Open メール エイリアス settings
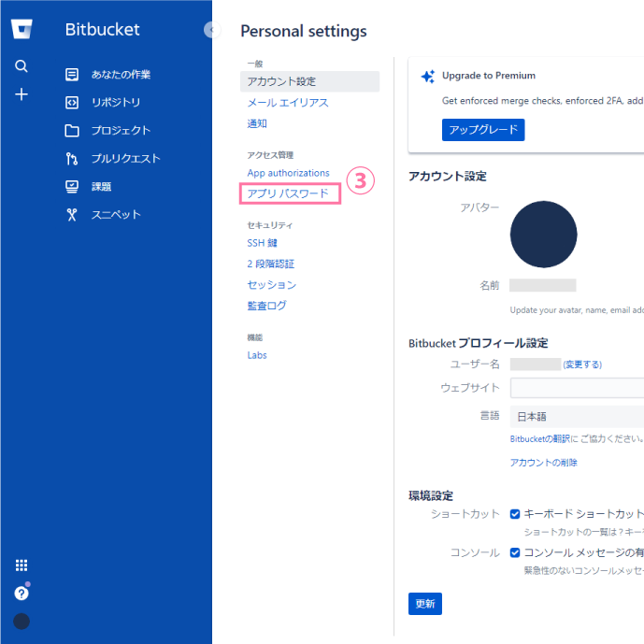 point(288,103)
